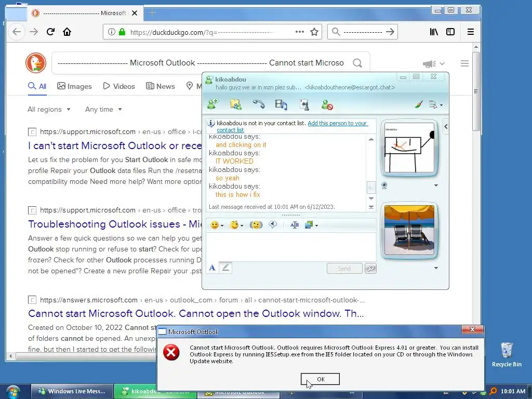Click your beach chairs display picture
Image resolution: width=532 pixels, height=399 pixels.
(409, 230)
